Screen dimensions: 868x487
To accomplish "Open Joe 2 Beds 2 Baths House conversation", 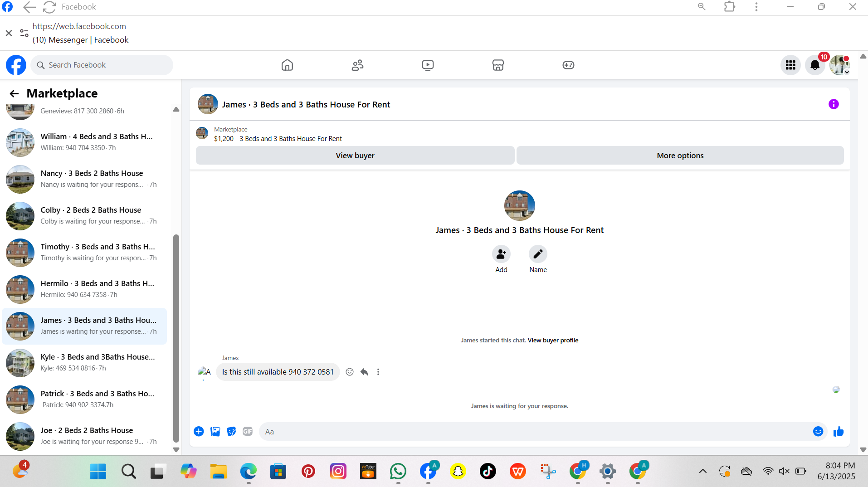I will 84,436.
